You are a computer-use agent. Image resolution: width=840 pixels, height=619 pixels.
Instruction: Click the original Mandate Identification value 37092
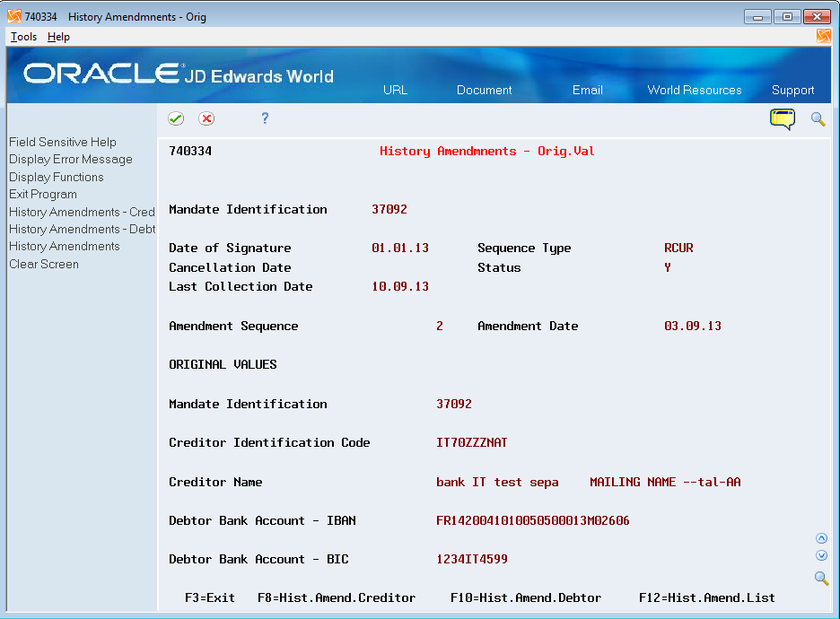coord(454,403)
